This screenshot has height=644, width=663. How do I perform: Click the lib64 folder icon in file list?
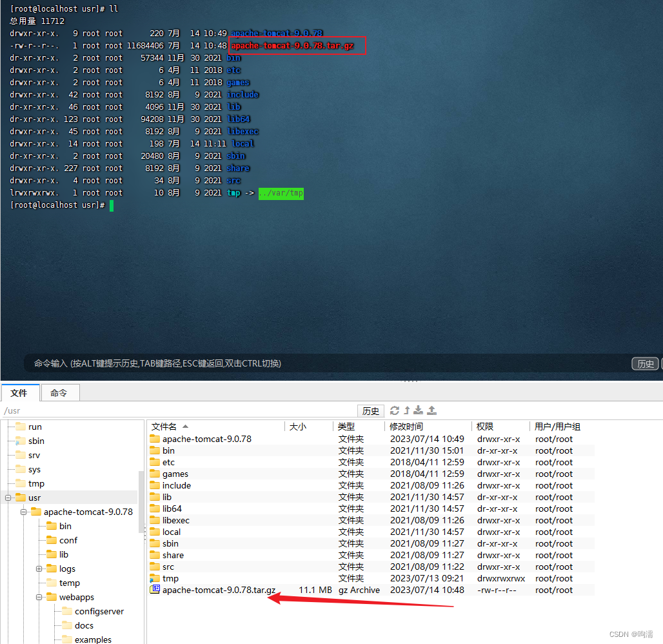click(x=155, y=508)
